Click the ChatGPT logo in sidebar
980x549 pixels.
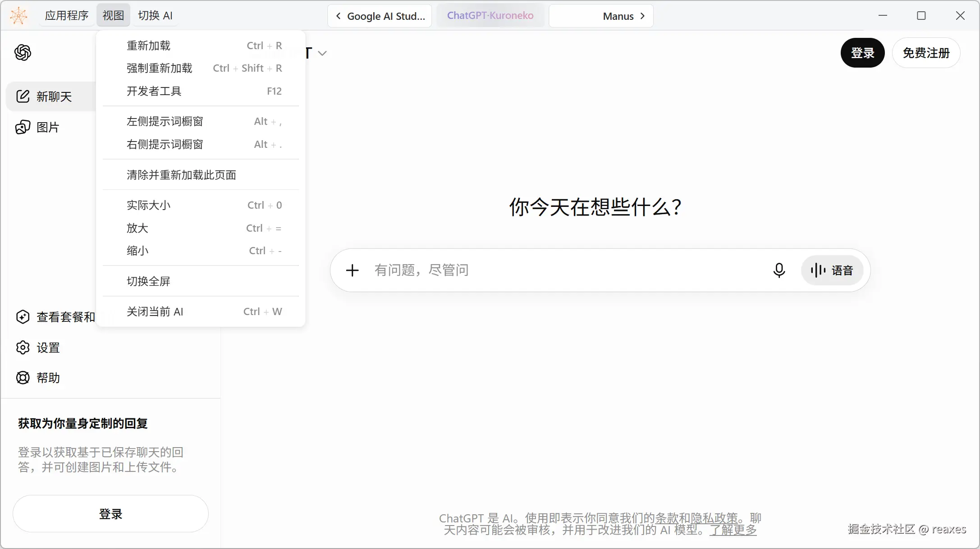click(x=23, y=53)
